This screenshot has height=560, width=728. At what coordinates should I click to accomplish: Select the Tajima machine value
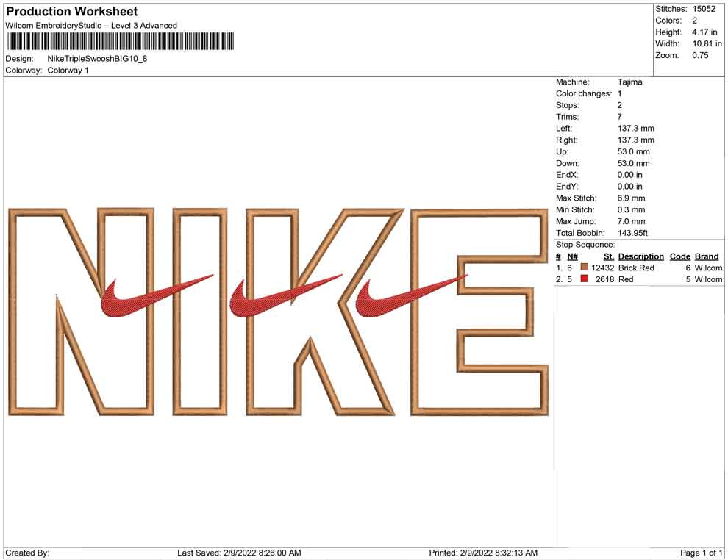click(x=629, y=82)
